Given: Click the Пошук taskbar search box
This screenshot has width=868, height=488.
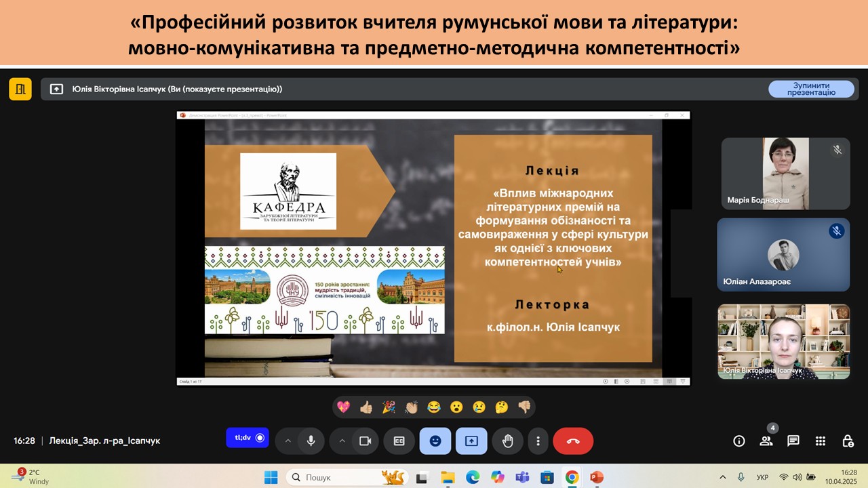Looking at the screenshot, I should pyautogui.click(x=347, y=477).
